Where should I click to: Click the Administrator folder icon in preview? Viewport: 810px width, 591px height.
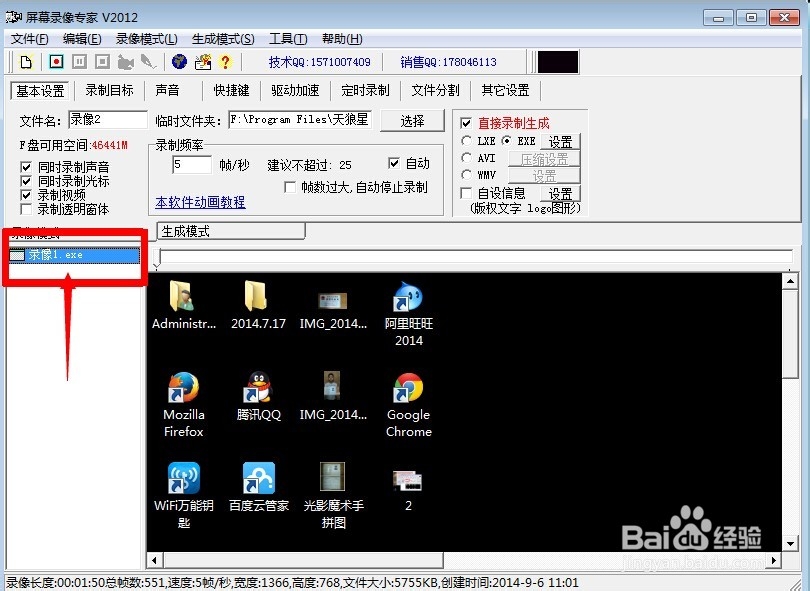click(x=182, y=297)
